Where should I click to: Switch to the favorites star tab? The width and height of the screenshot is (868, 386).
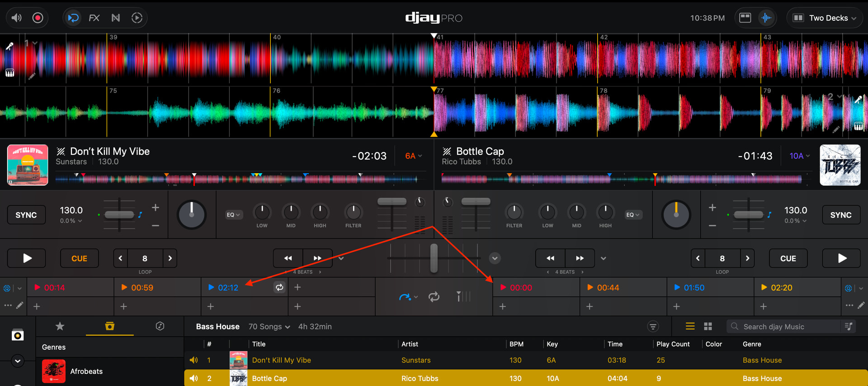point(60,326)
